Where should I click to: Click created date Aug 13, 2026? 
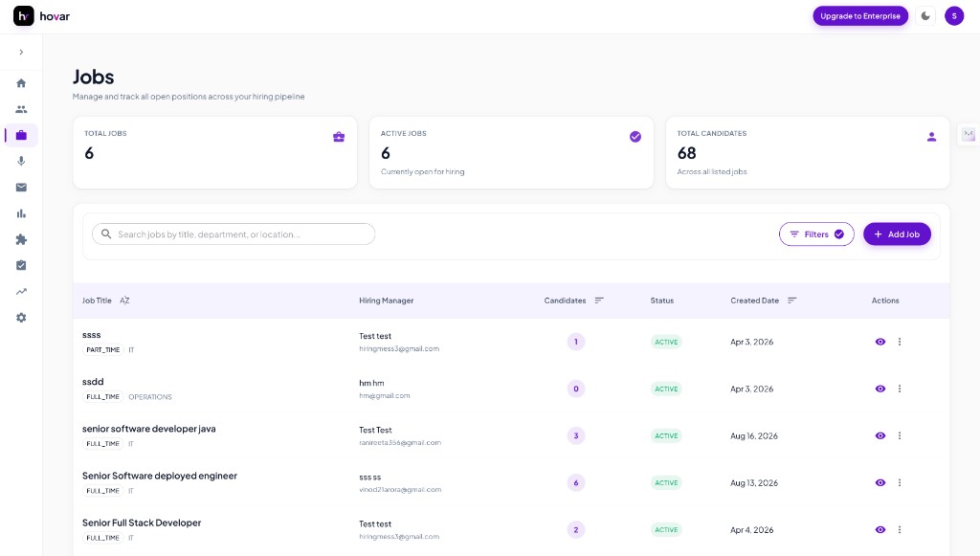point(754,483)
